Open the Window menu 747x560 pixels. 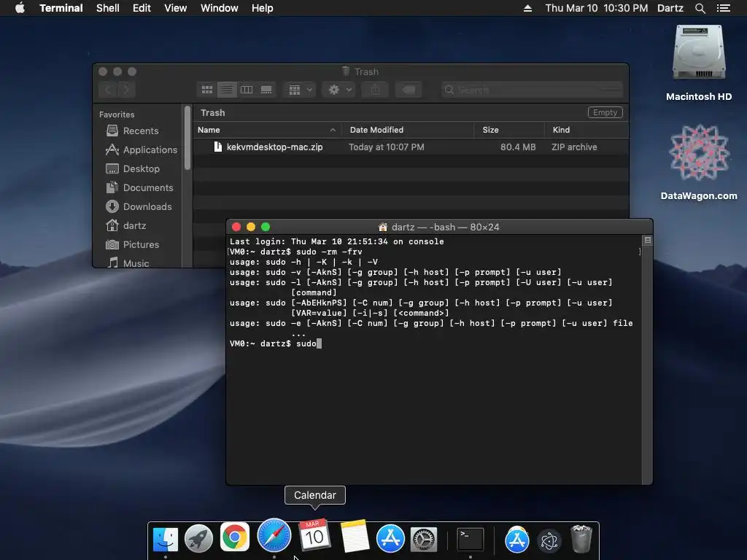219,8
